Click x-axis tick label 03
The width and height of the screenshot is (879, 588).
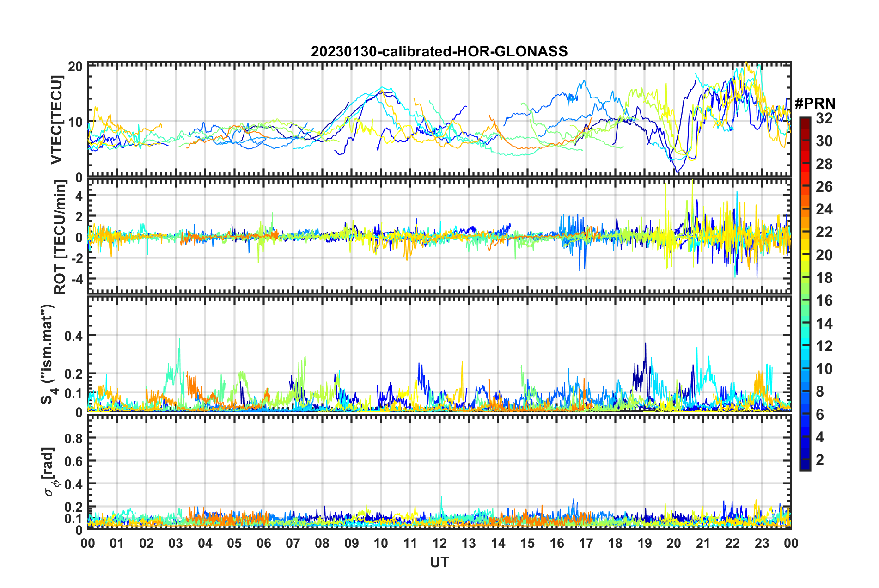coord(176,543)
